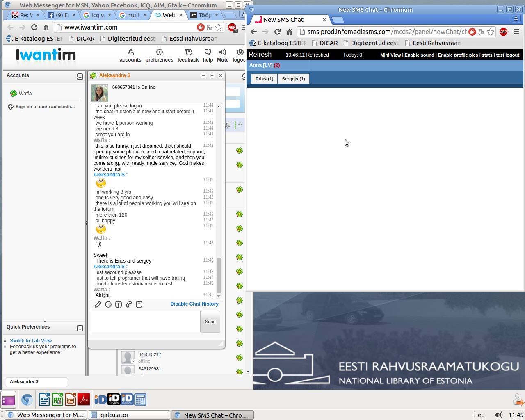Click the upload file icon in chat toolbar
This screenshot has height=420, width=525.
point(119,304)
